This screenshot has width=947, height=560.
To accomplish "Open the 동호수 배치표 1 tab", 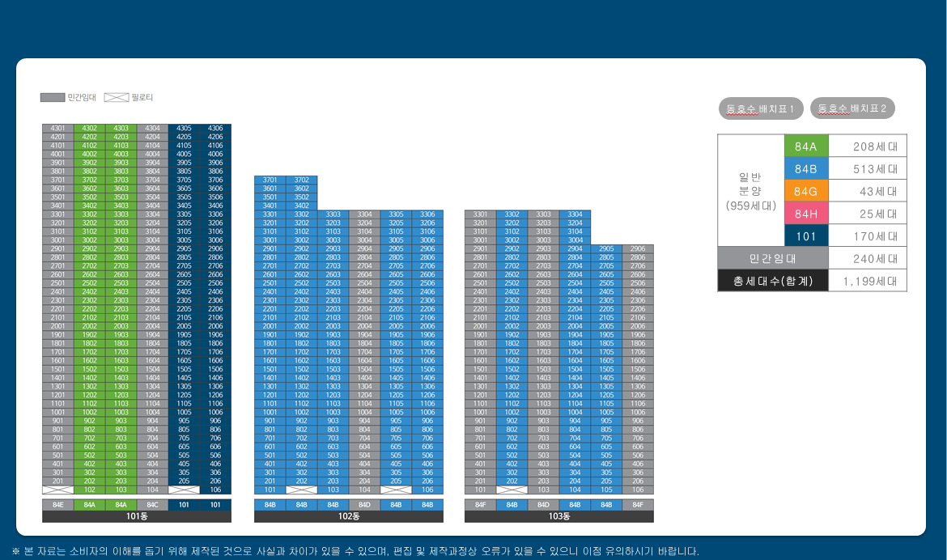I will [761, 108].
